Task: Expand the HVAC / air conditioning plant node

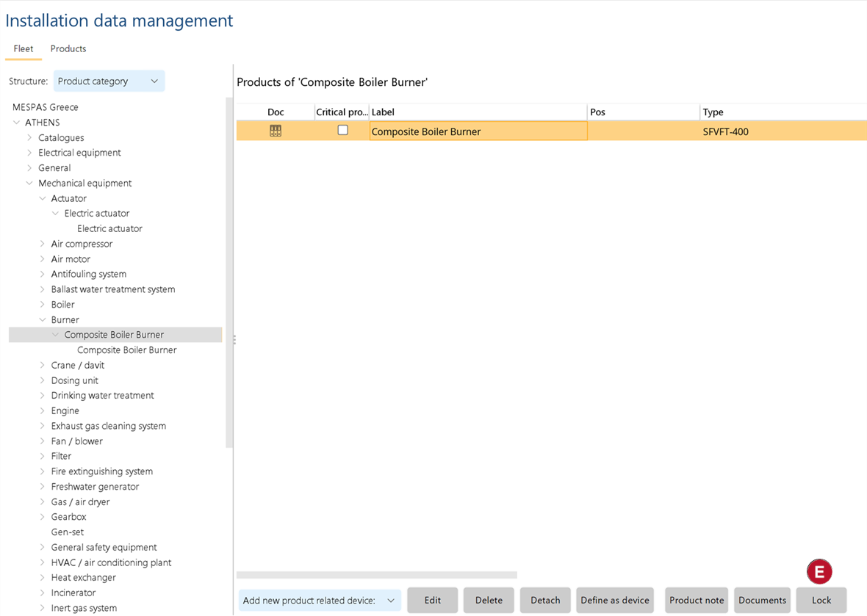Action: tap(42, 562)
